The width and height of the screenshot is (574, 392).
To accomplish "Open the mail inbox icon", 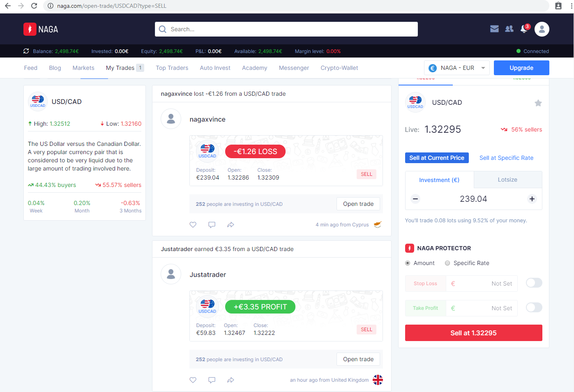I will click(494, 29).
